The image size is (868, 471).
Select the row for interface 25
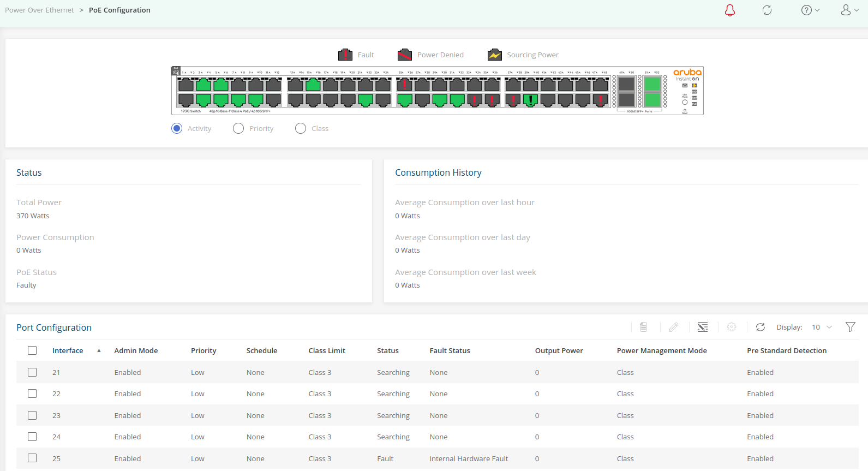click(x=32, y=458)
